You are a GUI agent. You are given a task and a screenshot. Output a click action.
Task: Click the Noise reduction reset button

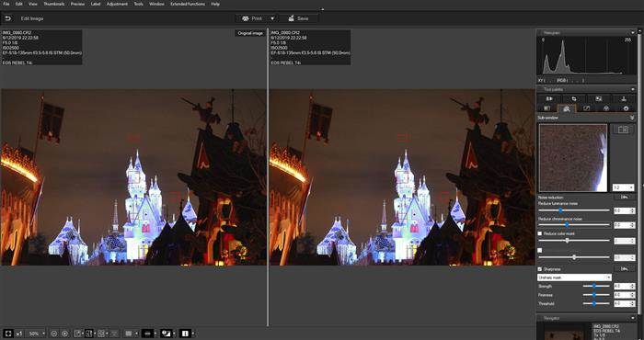coord(625,198)
